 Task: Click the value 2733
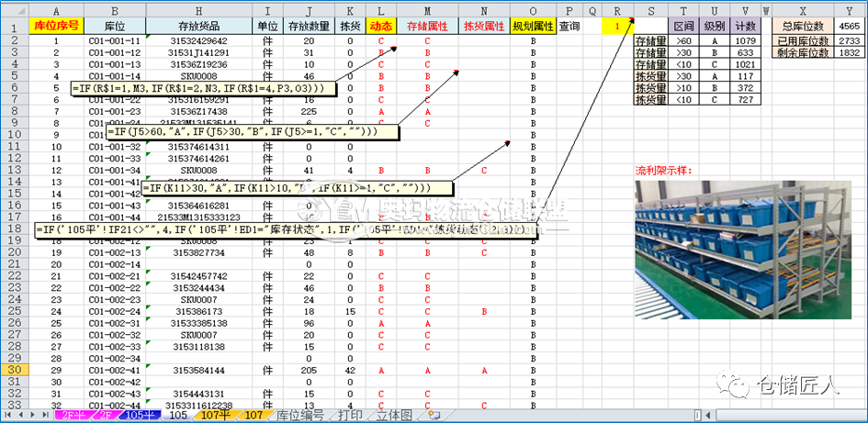click(x=850, y=40)
